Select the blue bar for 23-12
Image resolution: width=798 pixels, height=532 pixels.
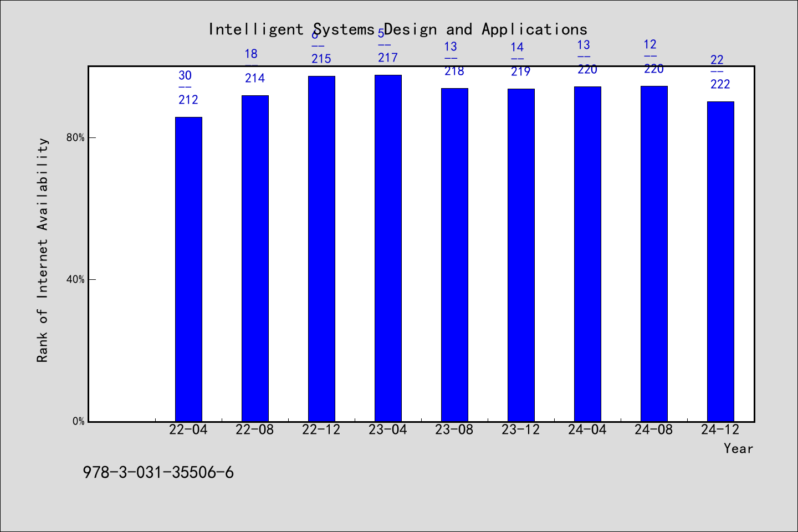click(x=521, y=255)
